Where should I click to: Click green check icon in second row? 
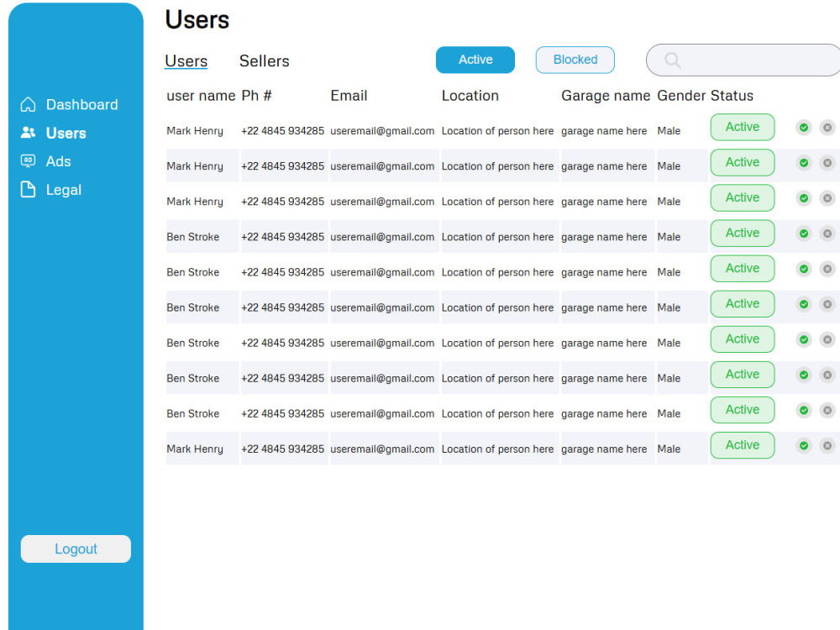click(804, 163)
